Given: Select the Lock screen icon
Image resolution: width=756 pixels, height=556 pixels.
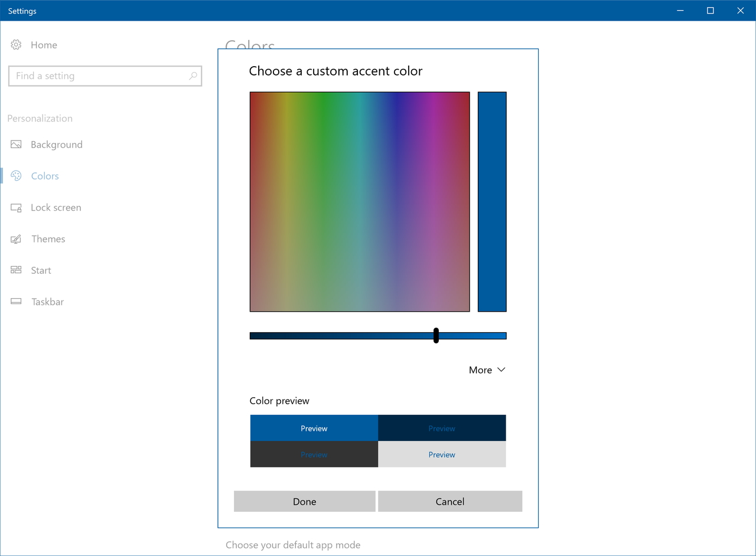Looking at the screenshot, I should click(15, 207).
